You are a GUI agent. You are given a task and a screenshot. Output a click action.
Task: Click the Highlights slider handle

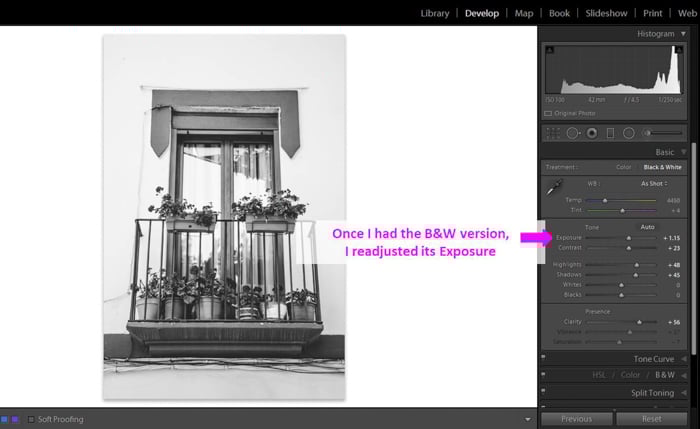637,265
